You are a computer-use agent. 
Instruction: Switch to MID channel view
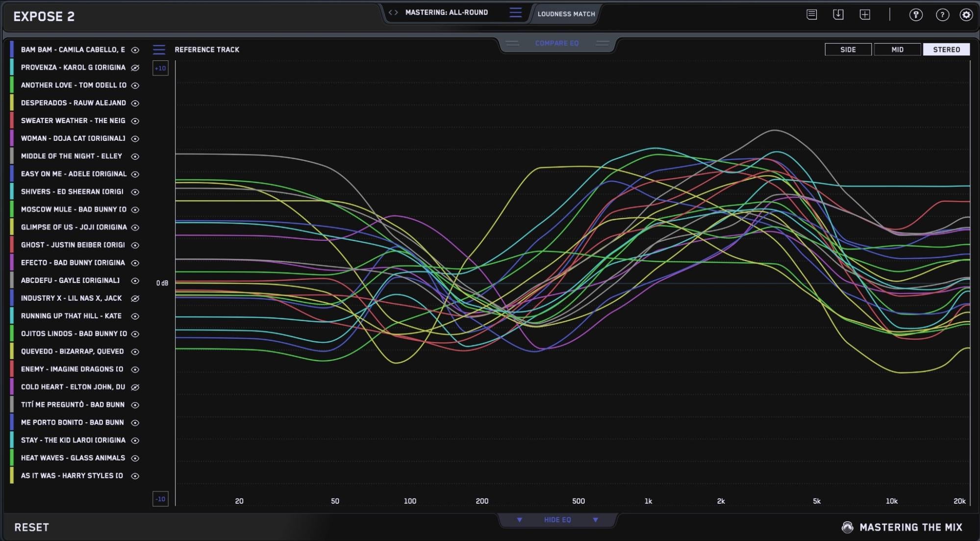click(x=897, y=50)
